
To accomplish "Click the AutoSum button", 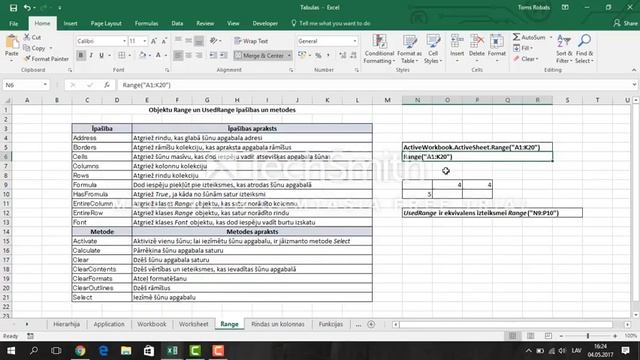I will coord(529,37).
